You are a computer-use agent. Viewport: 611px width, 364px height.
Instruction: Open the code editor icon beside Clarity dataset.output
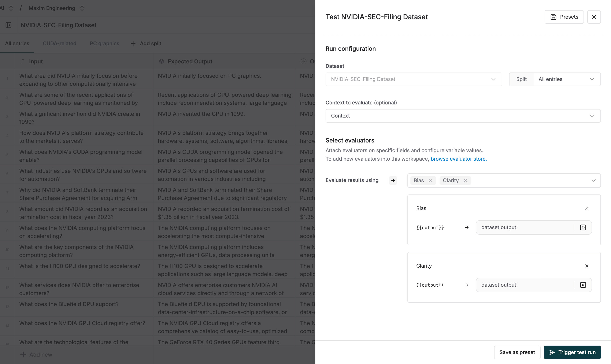583,285
